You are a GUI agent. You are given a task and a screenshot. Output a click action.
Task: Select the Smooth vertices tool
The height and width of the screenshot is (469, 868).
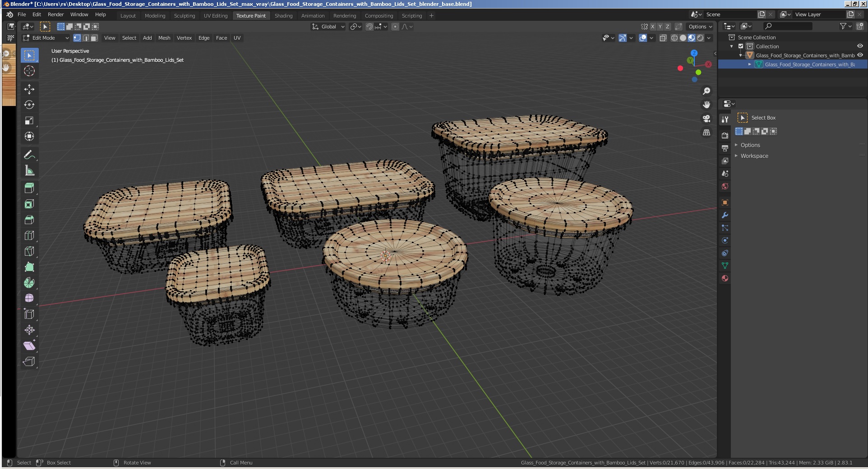coord(29,299)
